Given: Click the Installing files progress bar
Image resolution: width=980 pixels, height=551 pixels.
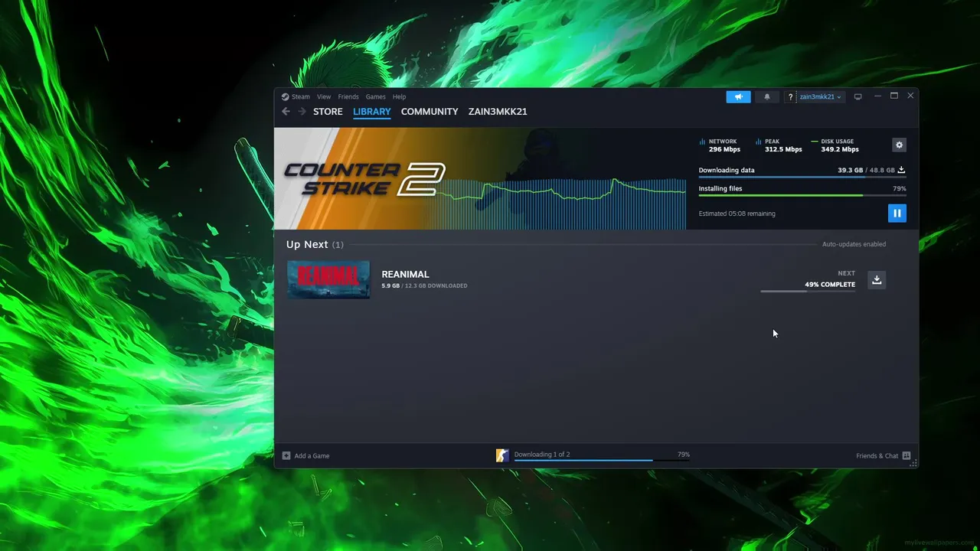Looking at the screenshot, I should (802, 195).
